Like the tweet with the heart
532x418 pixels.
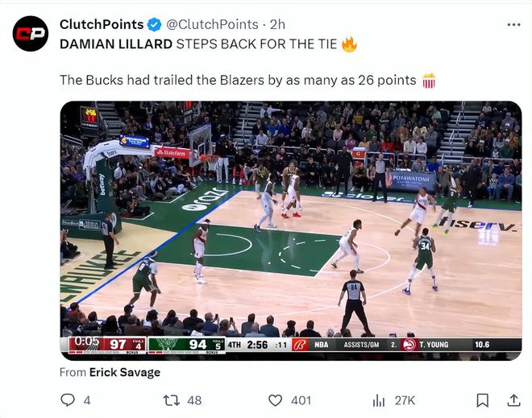[x=276, y=399]
